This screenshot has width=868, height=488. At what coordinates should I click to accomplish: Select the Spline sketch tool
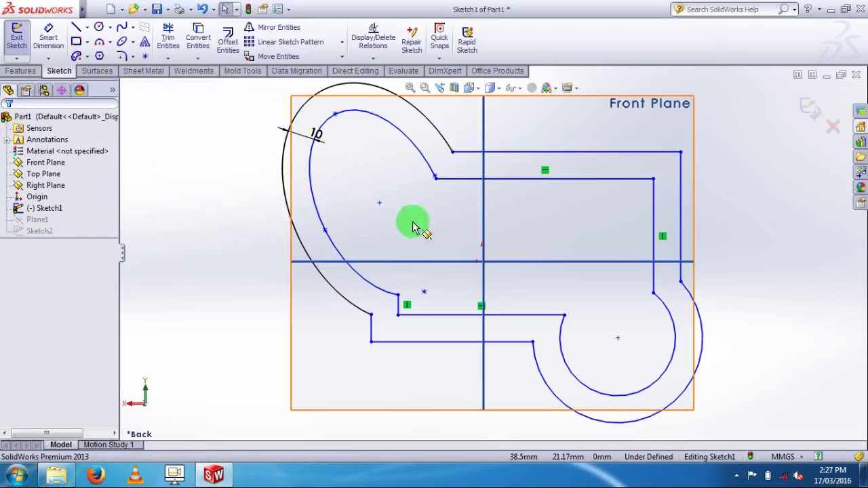pos(122,27)
